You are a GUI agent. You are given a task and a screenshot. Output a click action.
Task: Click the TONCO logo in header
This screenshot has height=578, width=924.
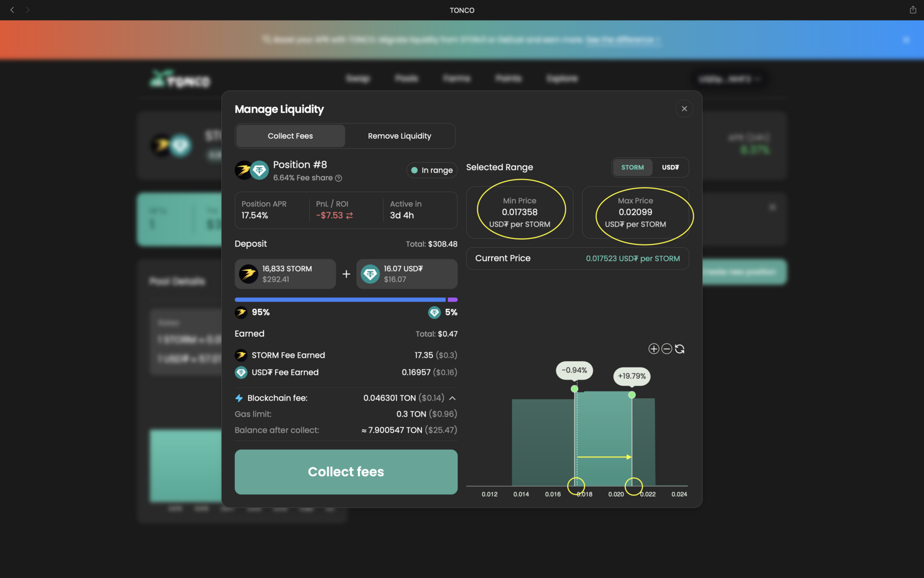180,79
